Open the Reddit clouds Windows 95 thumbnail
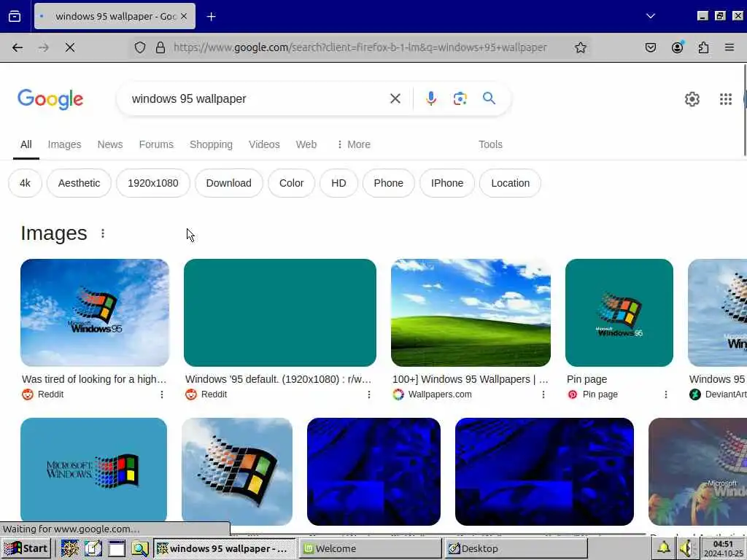The width and height of the screenshot is (747, 560). [x=95, y=312]
